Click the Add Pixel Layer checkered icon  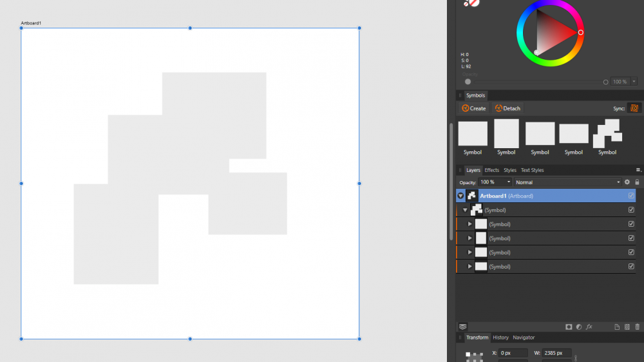click(x=627, y=327)
